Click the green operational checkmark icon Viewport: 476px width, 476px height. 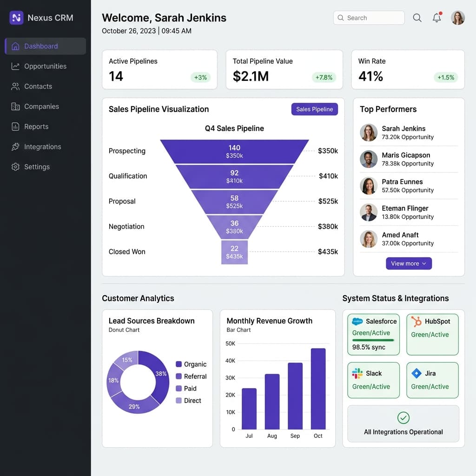pos(403,418)
